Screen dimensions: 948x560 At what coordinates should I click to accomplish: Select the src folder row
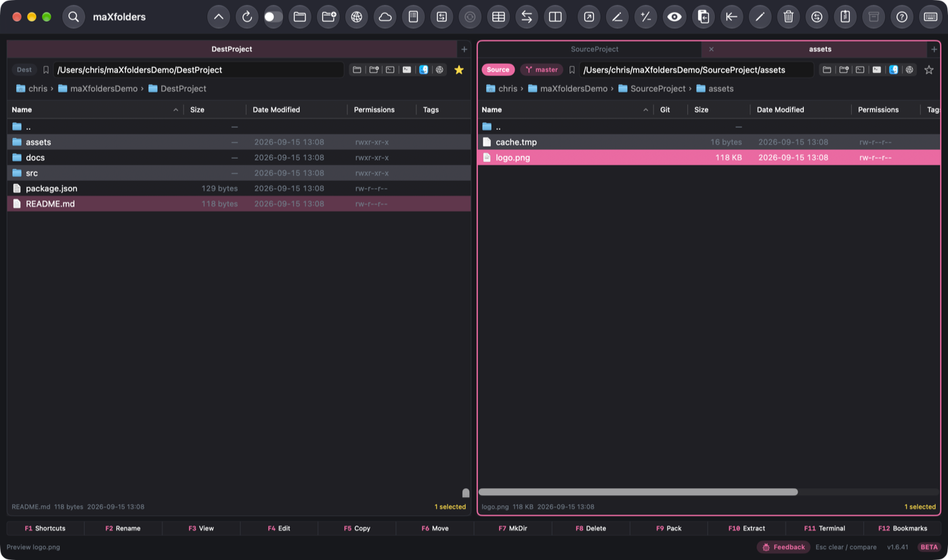[x=239, y=173]
